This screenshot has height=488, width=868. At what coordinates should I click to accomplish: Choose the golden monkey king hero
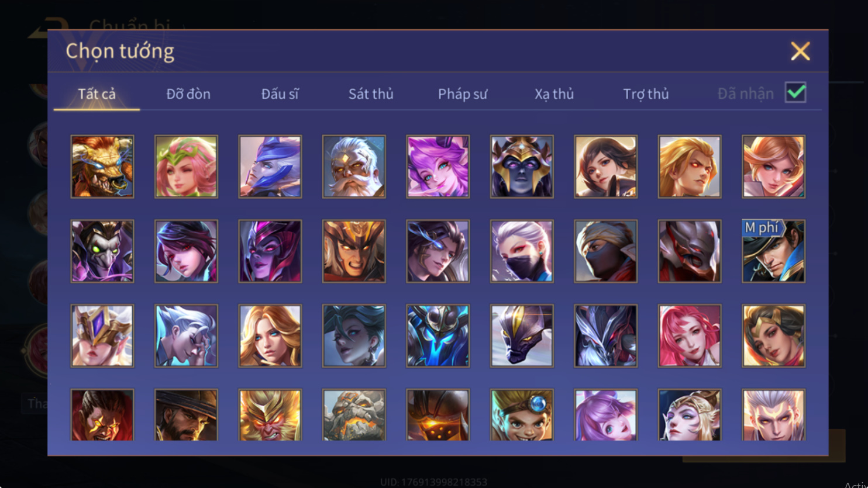(270, 415)
